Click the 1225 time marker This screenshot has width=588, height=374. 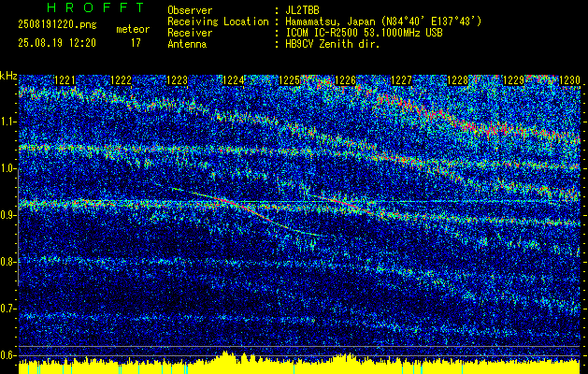point(290,80)
